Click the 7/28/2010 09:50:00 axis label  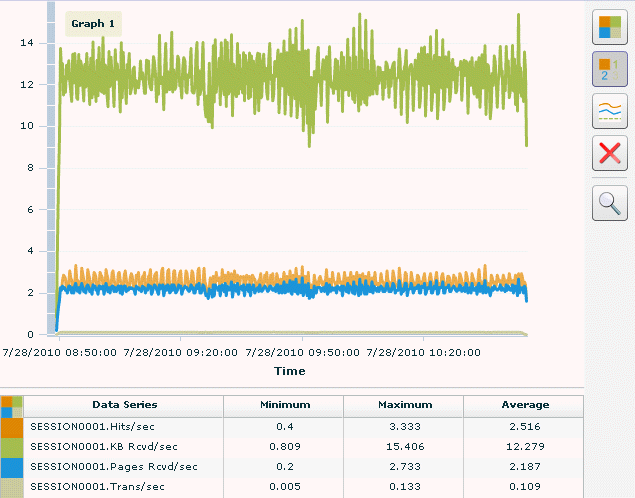click(x=302, y=353)
